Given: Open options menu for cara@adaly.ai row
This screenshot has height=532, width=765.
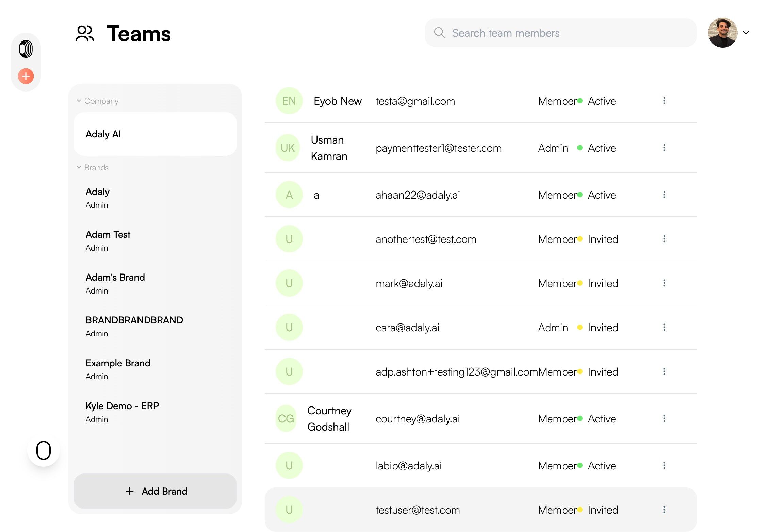Looking at the screenshot, I should tap(664, 327).
